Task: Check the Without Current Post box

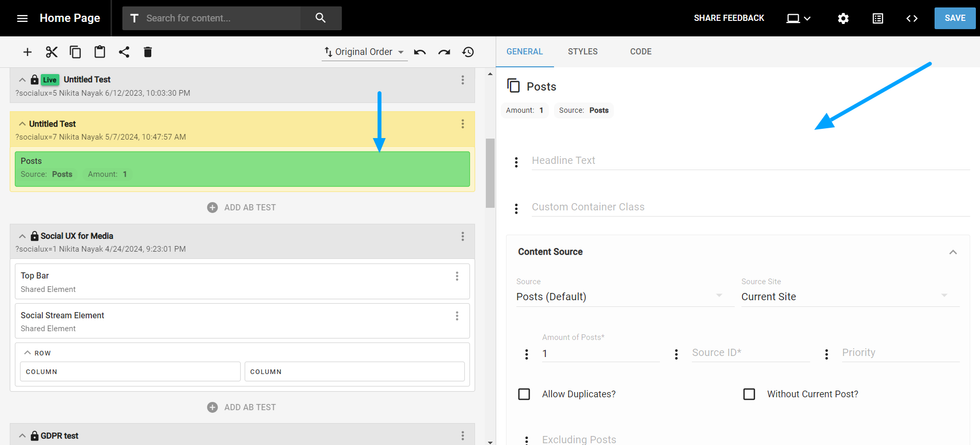Action: [x=749, y=394]
